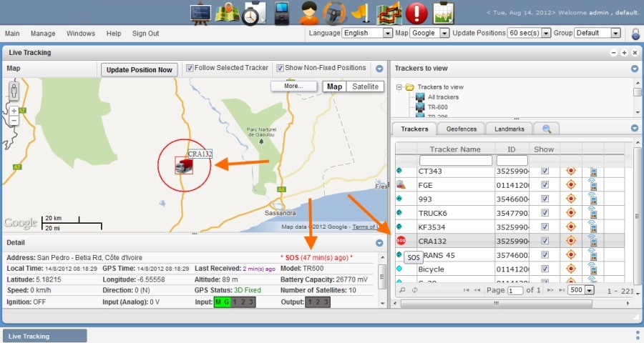The image size is (644, 343).
Task: Open the Group dropdown
Action: (597, 34)
